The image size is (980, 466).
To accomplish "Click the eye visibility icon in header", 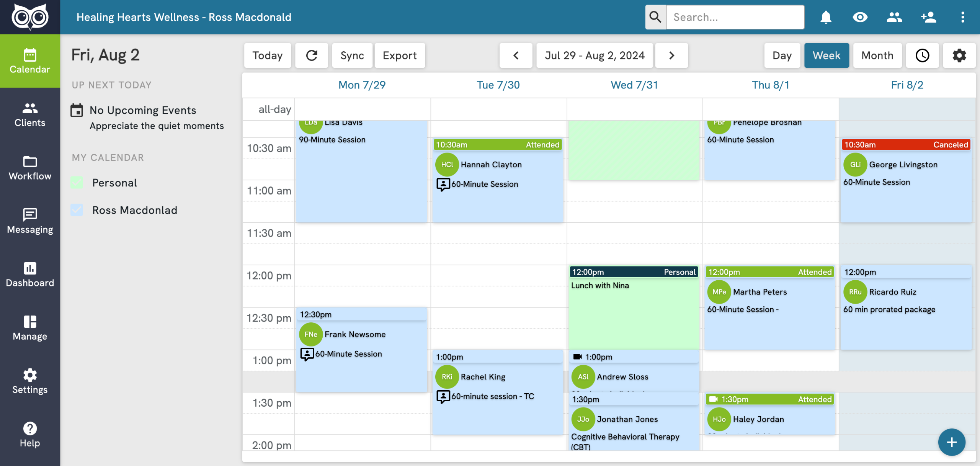I will point(860,17).
